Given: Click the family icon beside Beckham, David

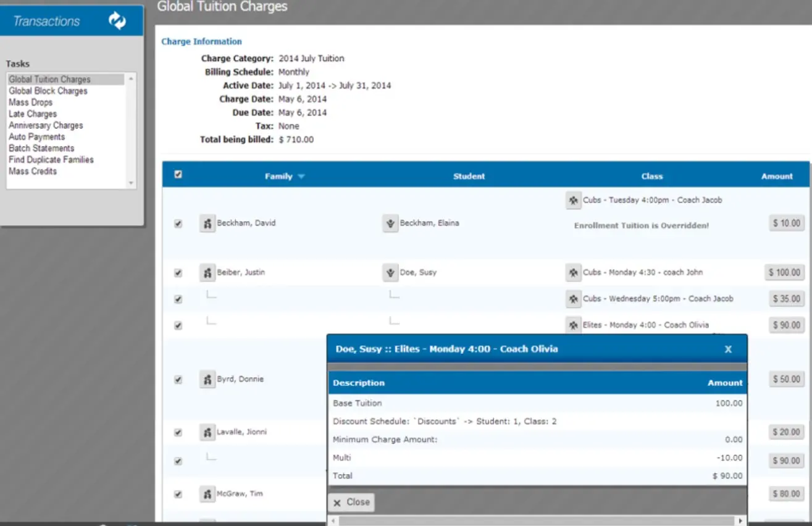Looking at the screenshot, I should point(207,223).
